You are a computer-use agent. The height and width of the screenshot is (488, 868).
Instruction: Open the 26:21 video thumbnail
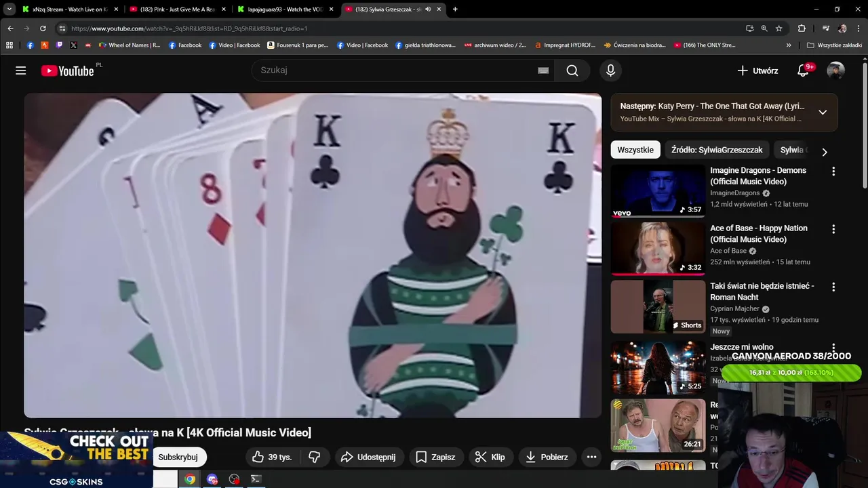click(x=658, y=426)
